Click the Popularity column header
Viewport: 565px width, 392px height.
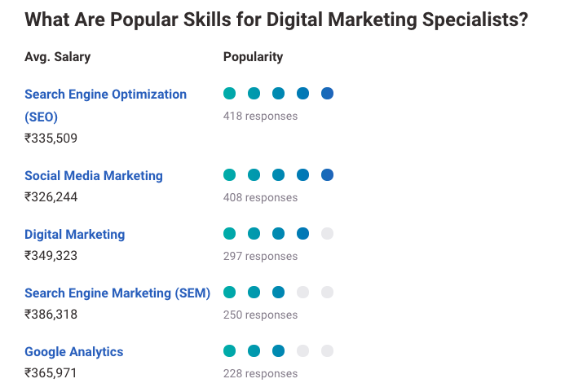[253, 57]
